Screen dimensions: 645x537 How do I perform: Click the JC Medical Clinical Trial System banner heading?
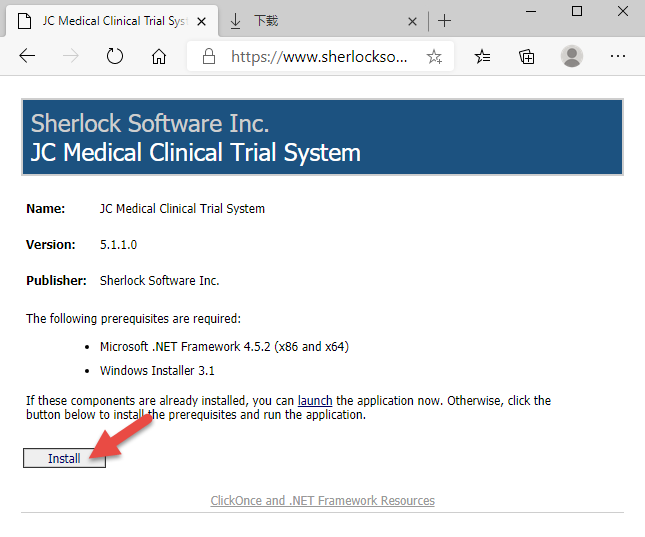click(196, 153)
